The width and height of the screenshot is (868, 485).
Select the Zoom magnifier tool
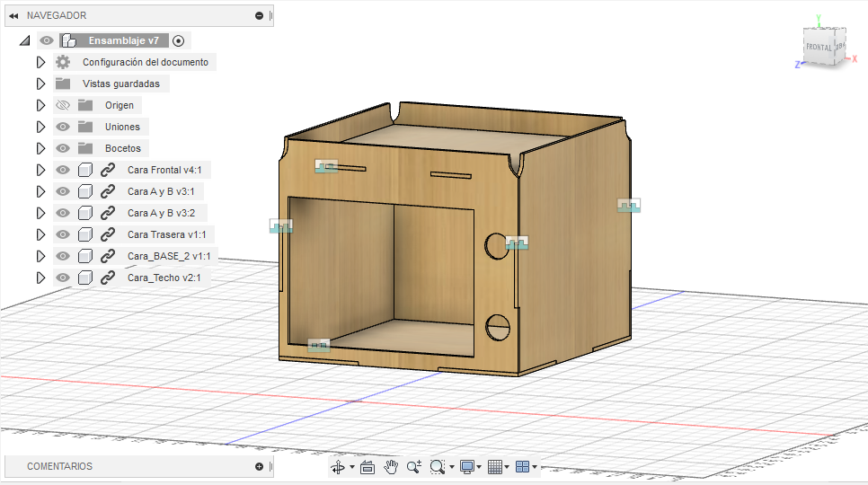pyautogui.click(x=414, y=467)
